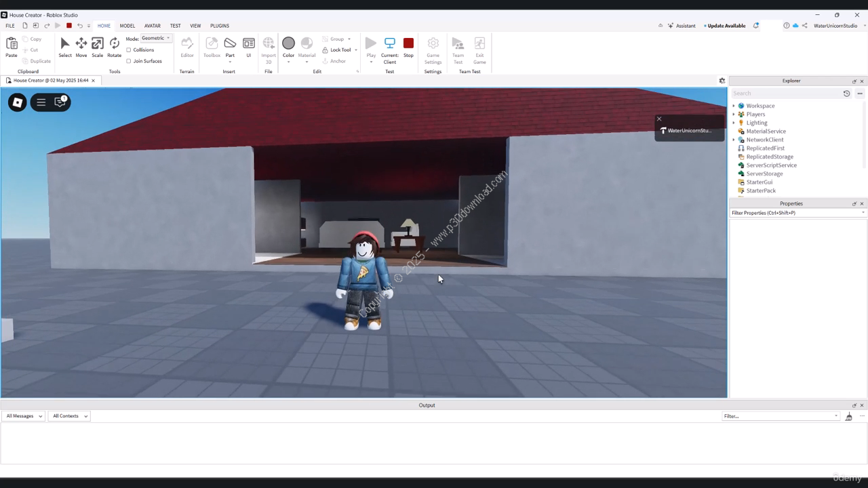Screen dimensions: 868x488
Task: Select ReplicatedStorage in Explorer
Action: click(769, 157)
